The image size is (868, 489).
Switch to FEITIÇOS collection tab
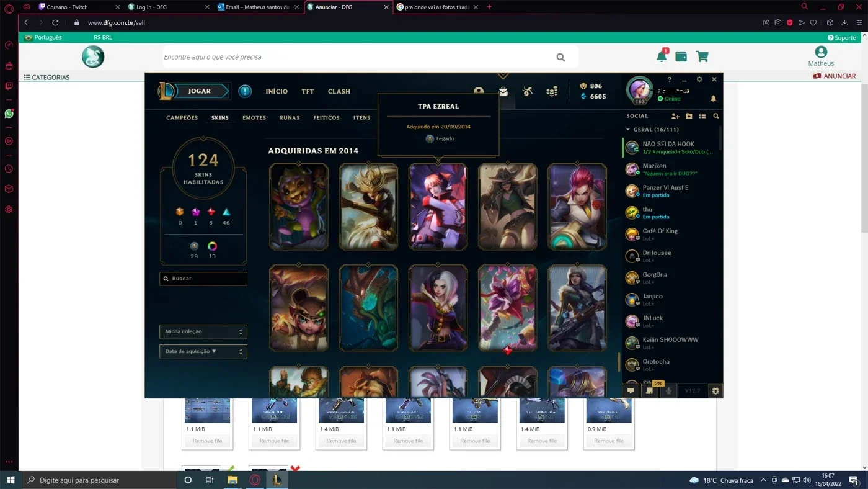(x=327, y=118)
